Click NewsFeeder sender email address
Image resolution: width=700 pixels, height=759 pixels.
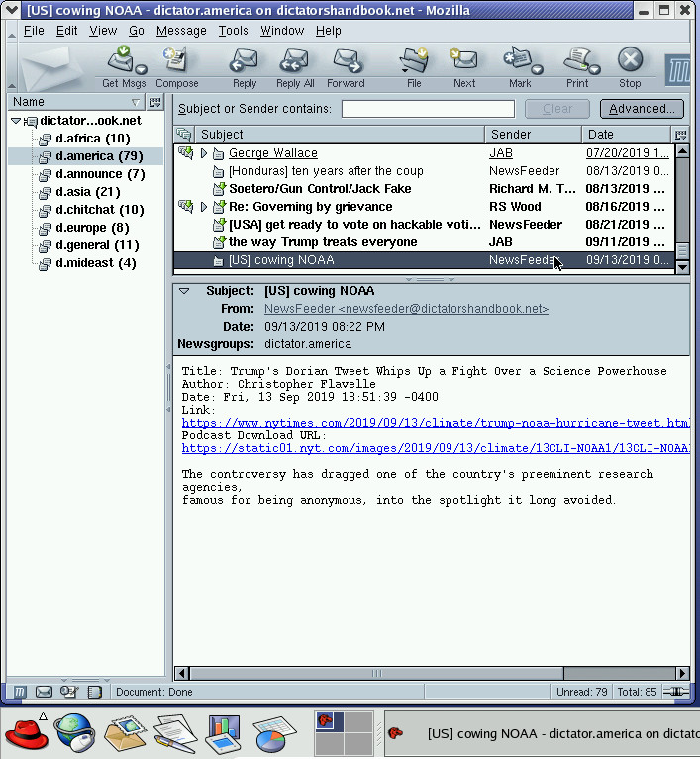point(406,309)
